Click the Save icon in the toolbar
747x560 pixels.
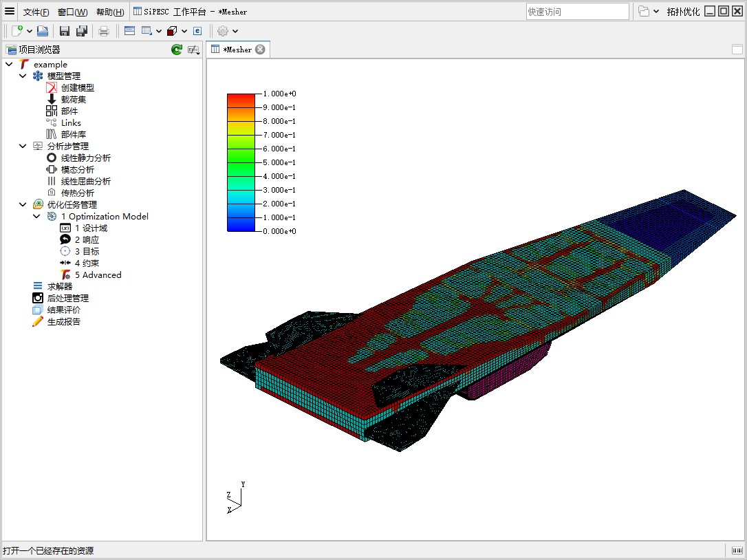tap(65, 31)
